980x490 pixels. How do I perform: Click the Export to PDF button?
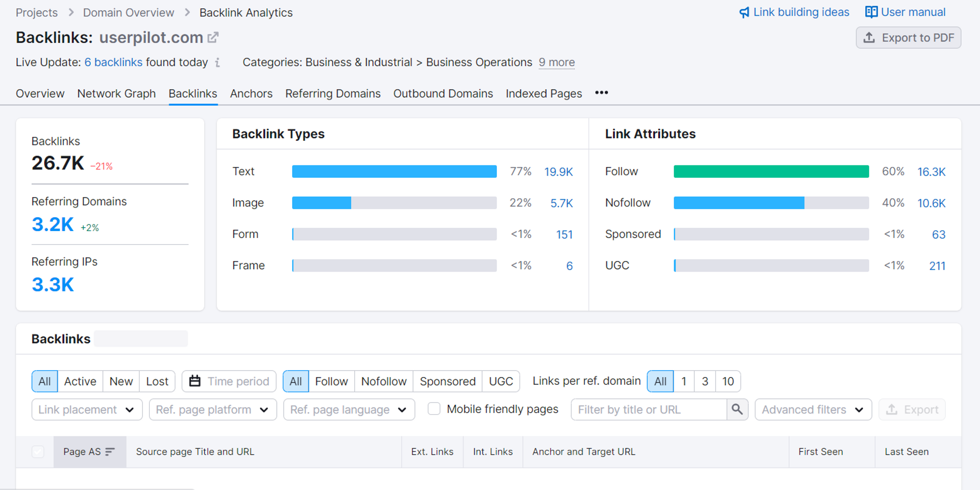(x=908, y=38)
